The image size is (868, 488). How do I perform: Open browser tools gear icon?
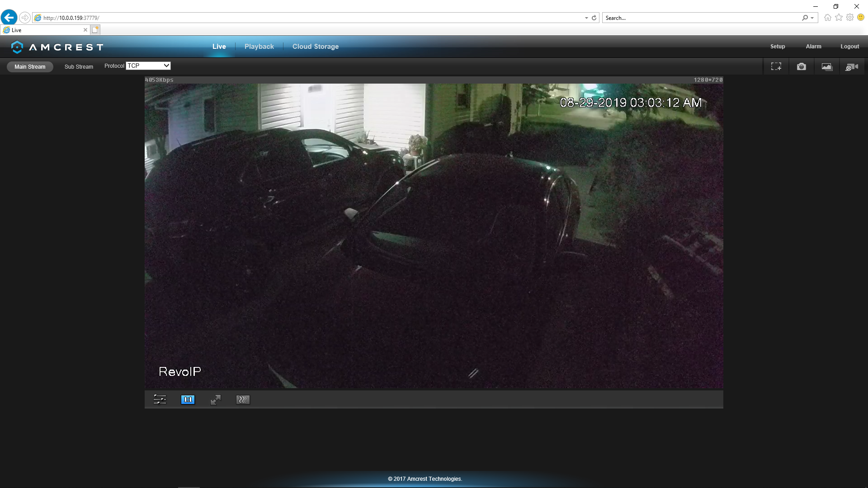point(850,18)
